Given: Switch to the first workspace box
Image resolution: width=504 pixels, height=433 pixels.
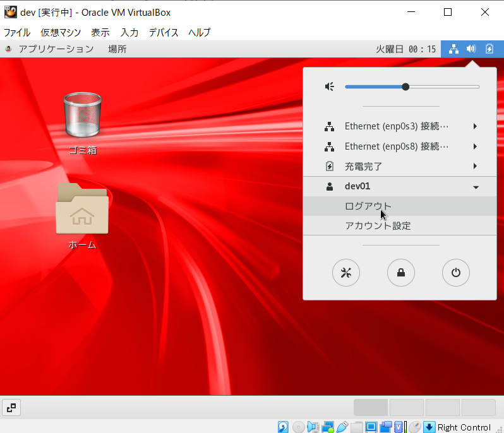Looking at the screenshot, I should coord(371,407).
